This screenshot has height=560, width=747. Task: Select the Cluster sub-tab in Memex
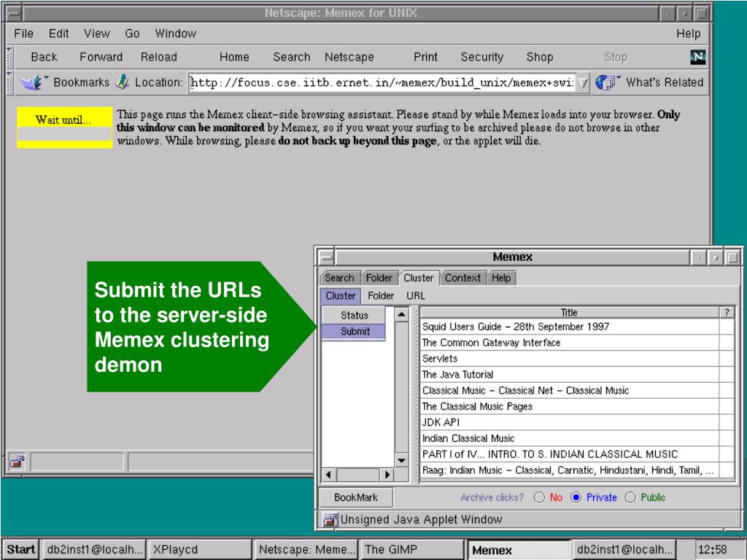[x=341, y=296]
